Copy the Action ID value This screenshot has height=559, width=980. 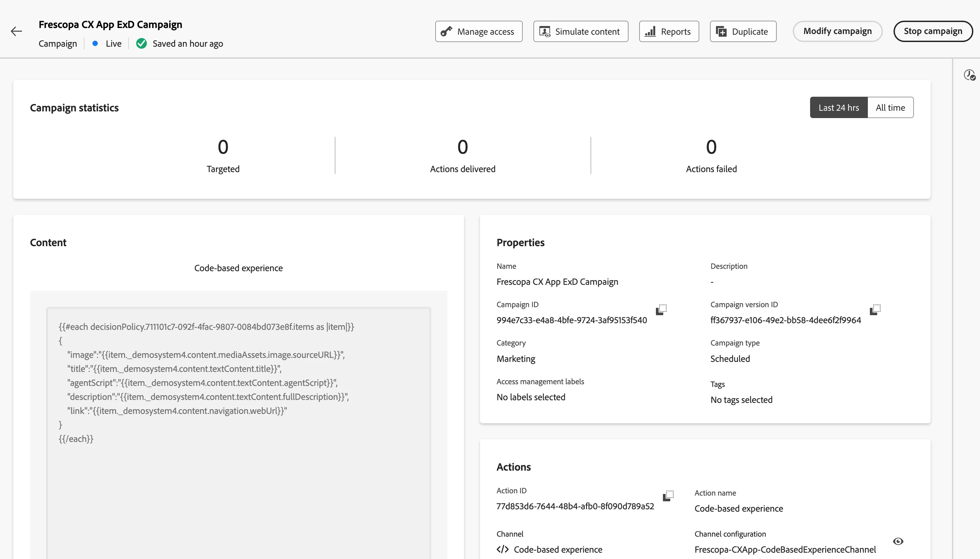668,496
